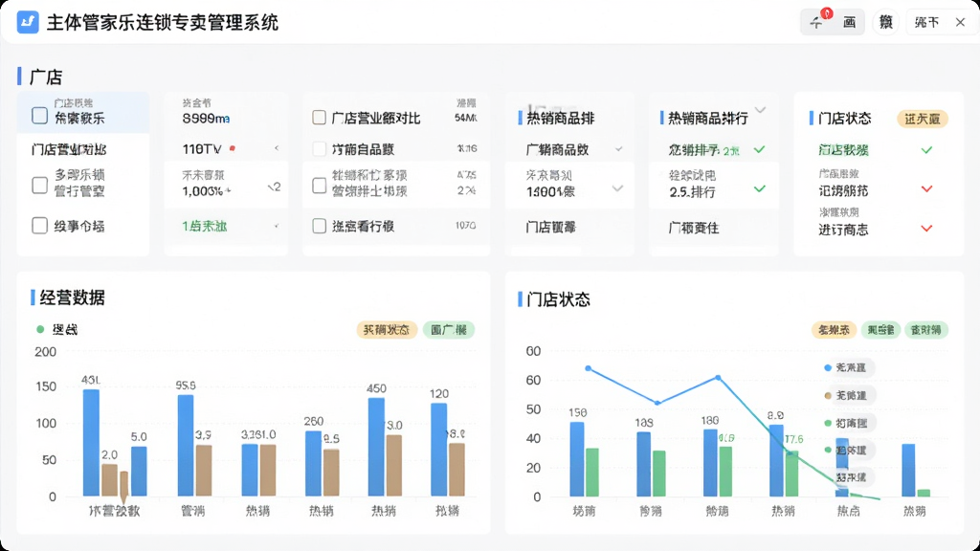This screenshot has width=980, height=551.
Task: Open notifications icon with red badge
Action: click(817, 22)
